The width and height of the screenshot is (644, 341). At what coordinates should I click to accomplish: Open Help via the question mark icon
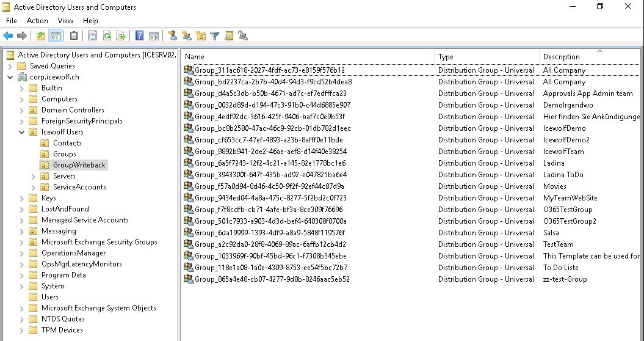coord(140,36)
